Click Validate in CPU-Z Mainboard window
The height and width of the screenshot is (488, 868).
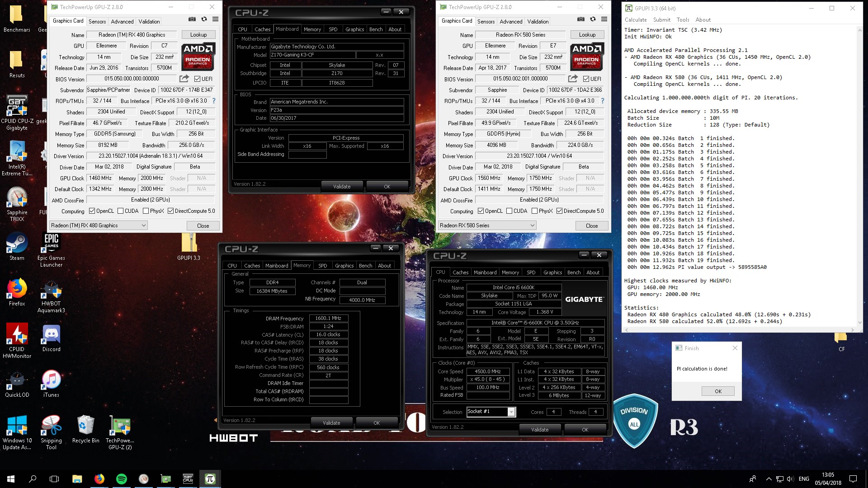(x=342, y=187)
